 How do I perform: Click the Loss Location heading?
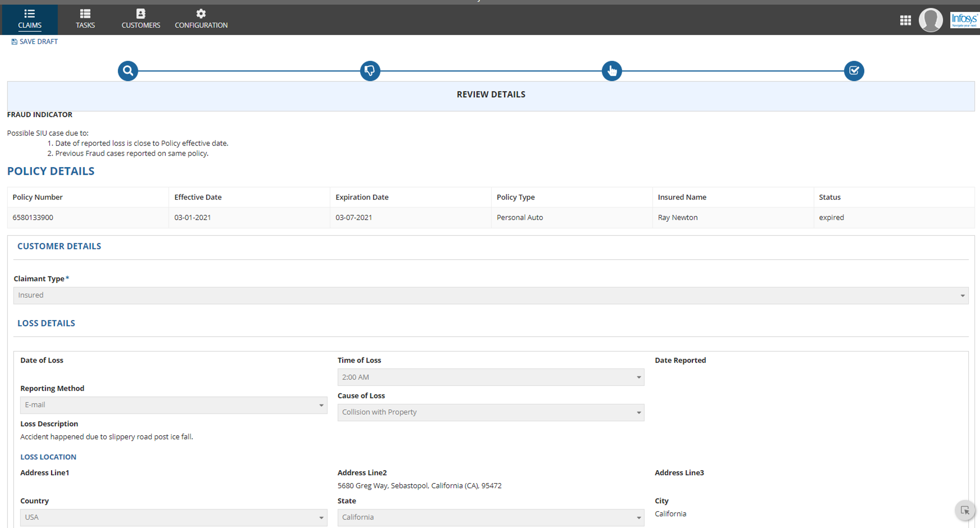click(x=48, y=457)
